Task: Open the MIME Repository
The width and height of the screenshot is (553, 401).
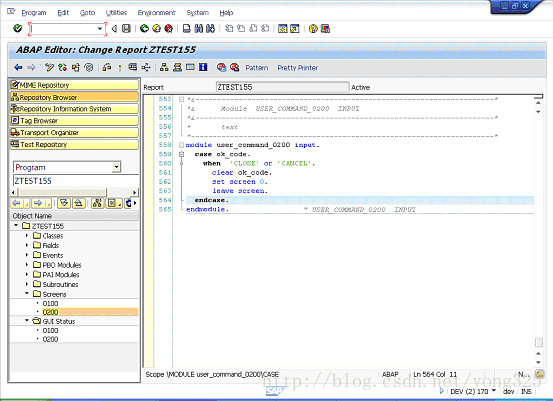Action: click(x=74, y=85)
